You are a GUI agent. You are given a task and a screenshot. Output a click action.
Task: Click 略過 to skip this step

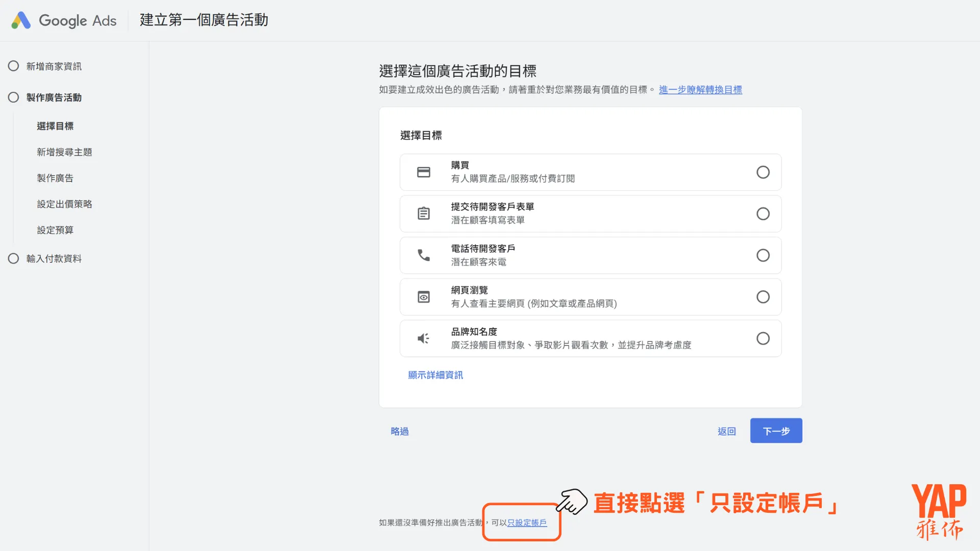(400, 431)
